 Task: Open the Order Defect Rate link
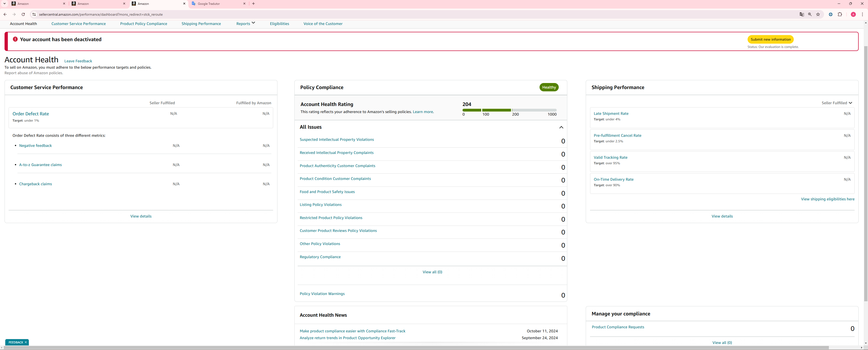point(31,114)
